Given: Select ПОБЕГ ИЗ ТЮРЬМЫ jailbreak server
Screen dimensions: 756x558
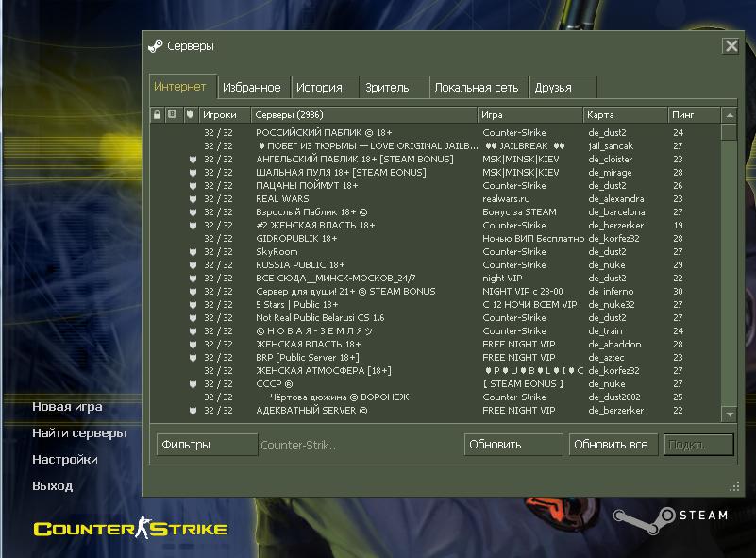Looking at the screenshot, I should click(x=436, y=145).
